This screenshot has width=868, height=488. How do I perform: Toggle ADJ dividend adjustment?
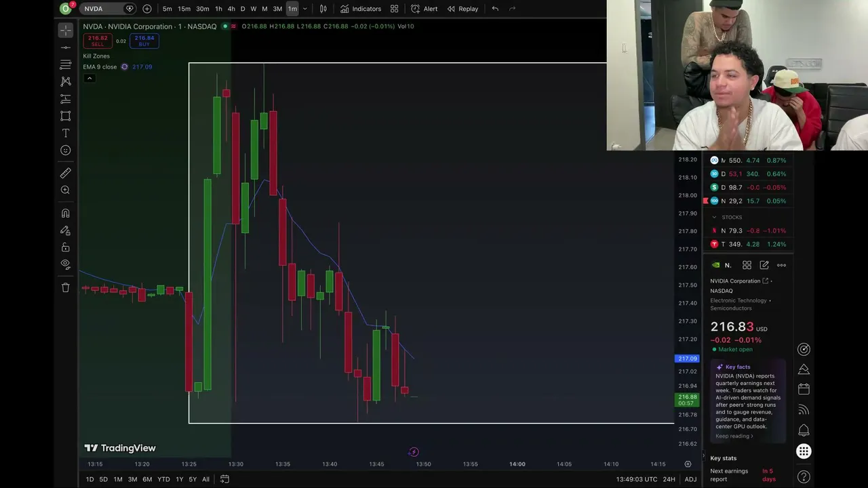pyautogui.click(x=690, y=479)
